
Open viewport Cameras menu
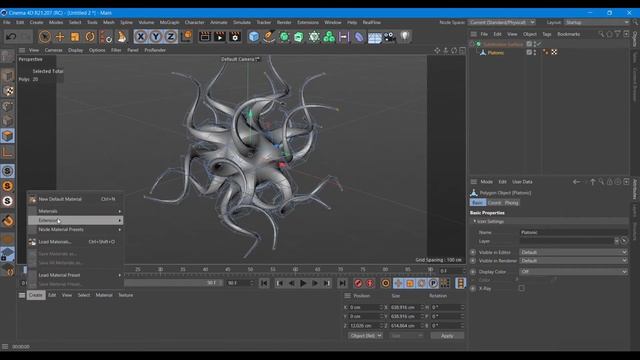53,50
